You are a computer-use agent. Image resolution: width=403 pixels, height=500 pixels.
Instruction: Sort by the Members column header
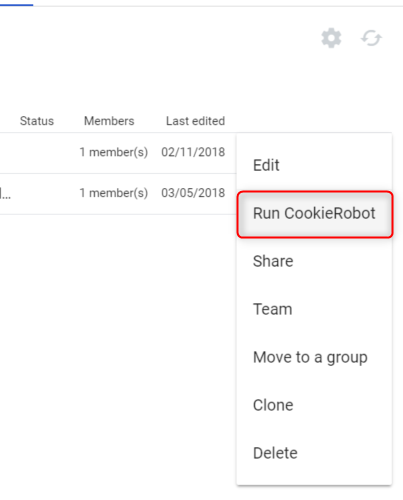tap(109, 121)
